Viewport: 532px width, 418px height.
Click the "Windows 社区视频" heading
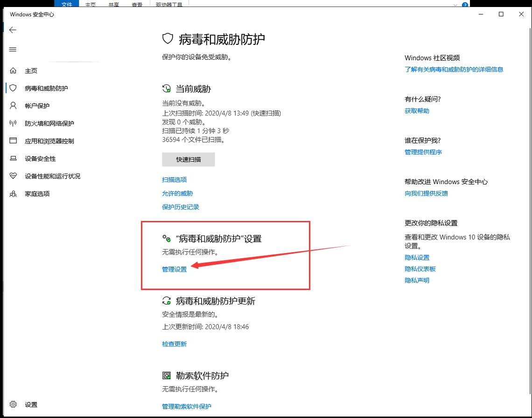(x=432, y=58)
